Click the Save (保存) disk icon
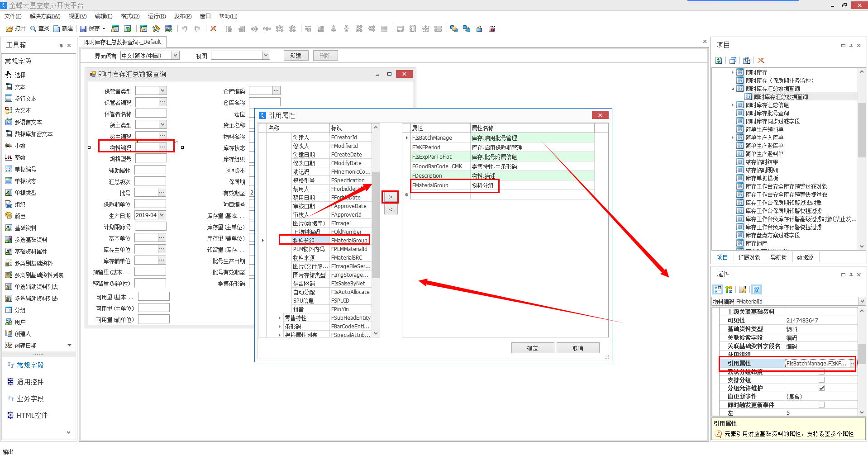 83,28
